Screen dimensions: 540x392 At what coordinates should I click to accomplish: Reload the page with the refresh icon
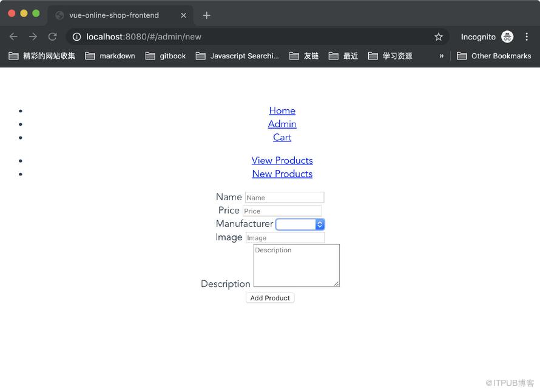tap(52, 36)
